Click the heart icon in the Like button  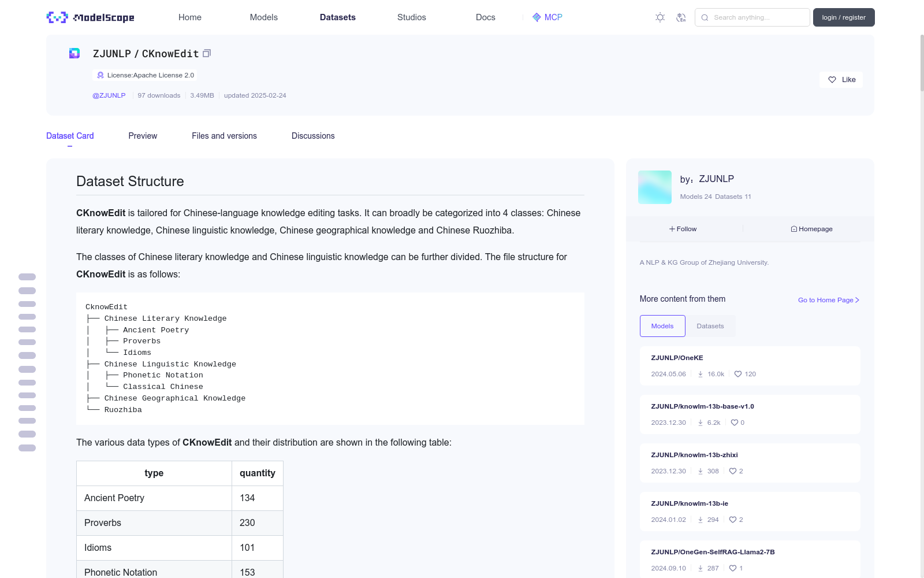click(832, 80)
